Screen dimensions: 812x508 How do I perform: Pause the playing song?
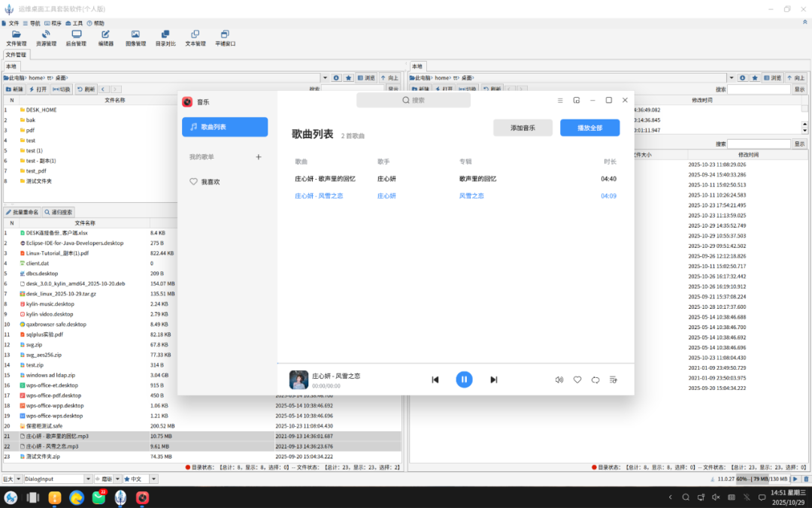click(464, 379)
